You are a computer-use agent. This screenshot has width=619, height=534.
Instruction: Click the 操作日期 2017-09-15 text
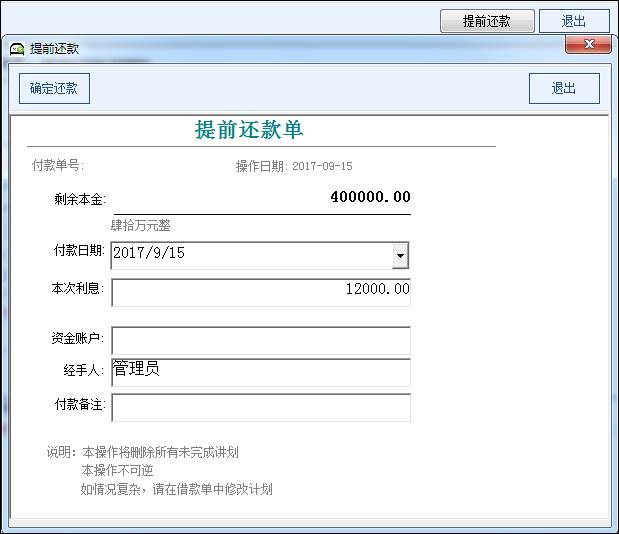coord(294,166)
